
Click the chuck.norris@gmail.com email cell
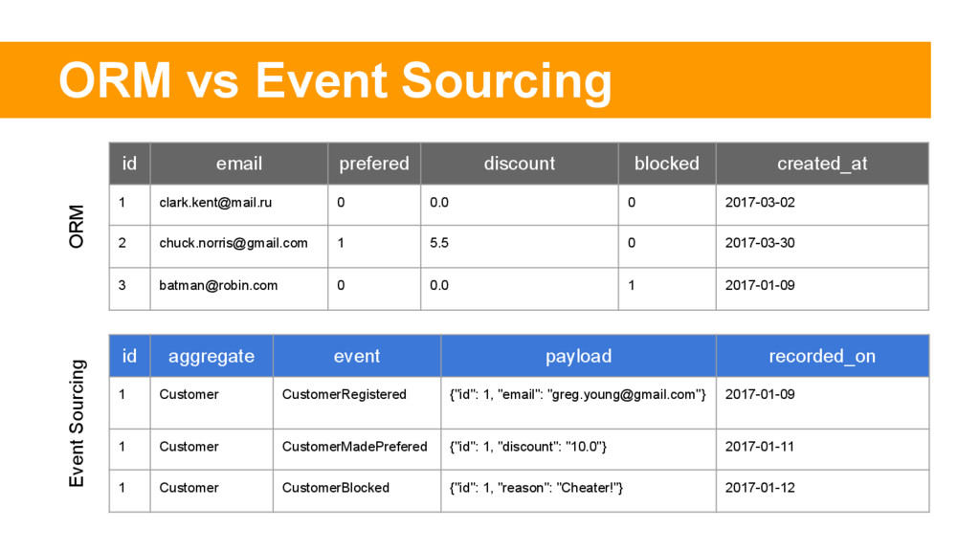238,246
